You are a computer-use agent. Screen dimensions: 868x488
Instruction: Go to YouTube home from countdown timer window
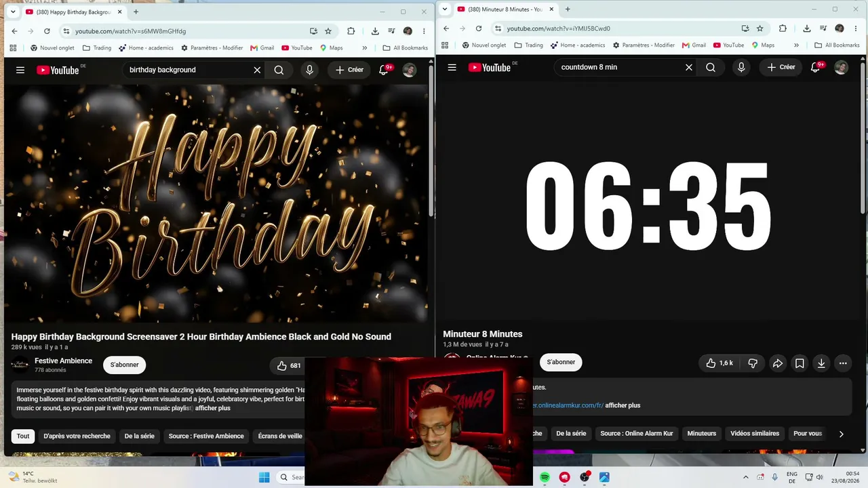(490, 67)
